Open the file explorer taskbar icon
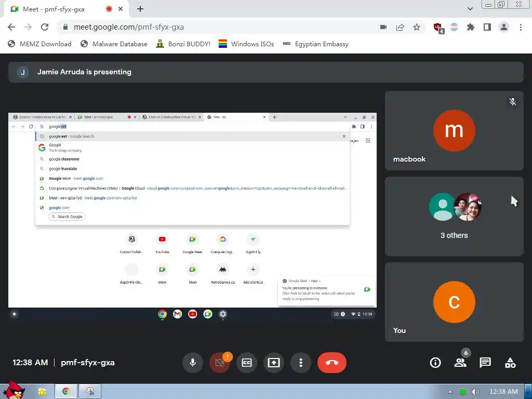This screenshot has width=532, height=399. pos(42,392)
